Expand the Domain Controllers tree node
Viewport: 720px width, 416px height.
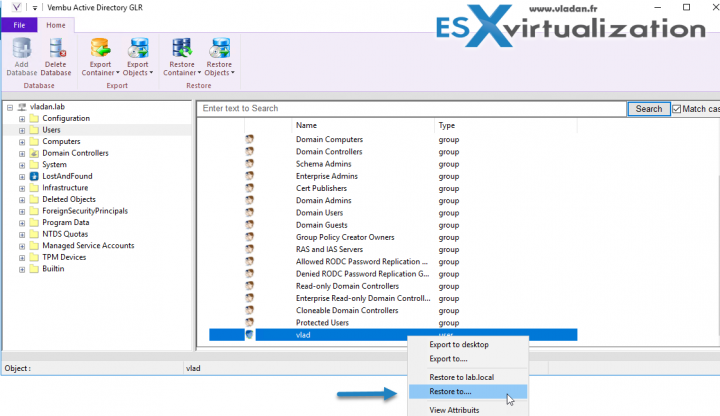point(22,154)
